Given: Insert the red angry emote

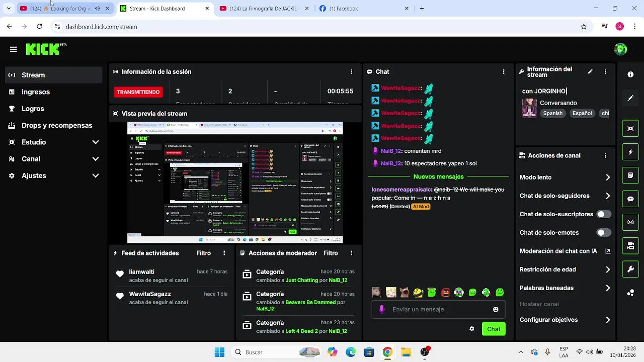Looking at the screenshot, I should (445, 292).
